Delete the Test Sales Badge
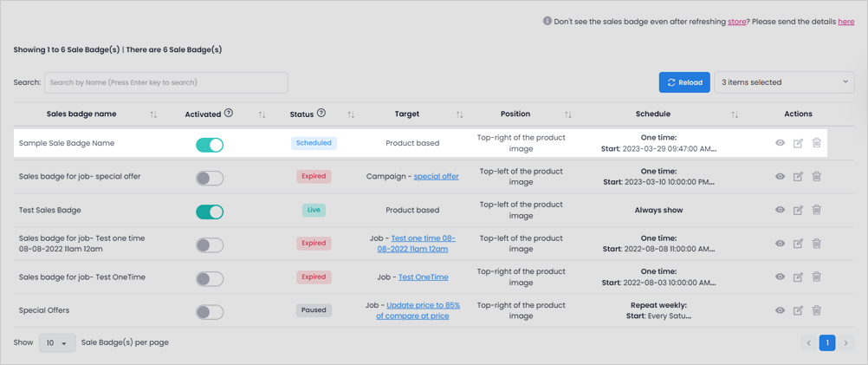 click(x=816, y=210)
